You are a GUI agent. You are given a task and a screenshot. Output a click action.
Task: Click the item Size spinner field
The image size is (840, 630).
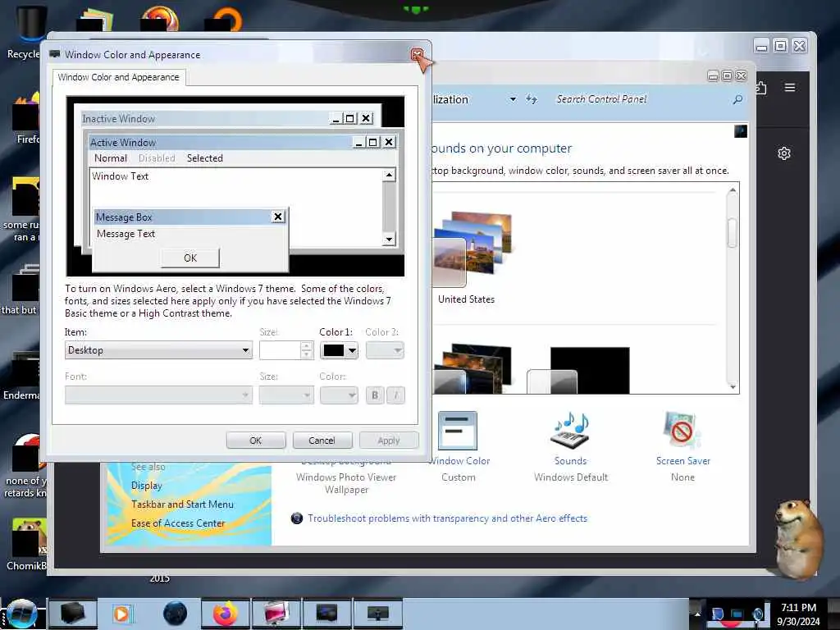point(286,350)
